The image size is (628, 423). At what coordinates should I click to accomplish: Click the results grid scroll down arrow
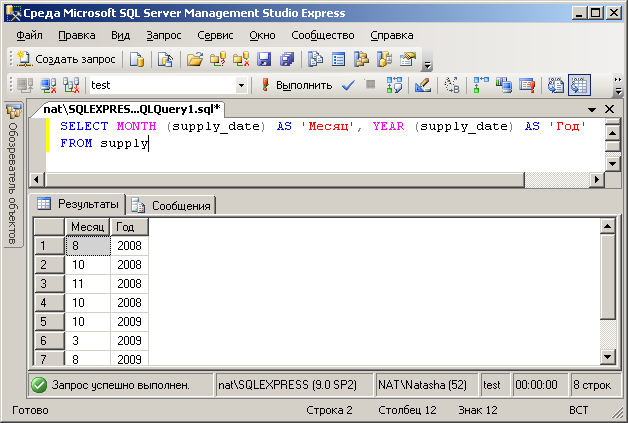pos(608,357)
